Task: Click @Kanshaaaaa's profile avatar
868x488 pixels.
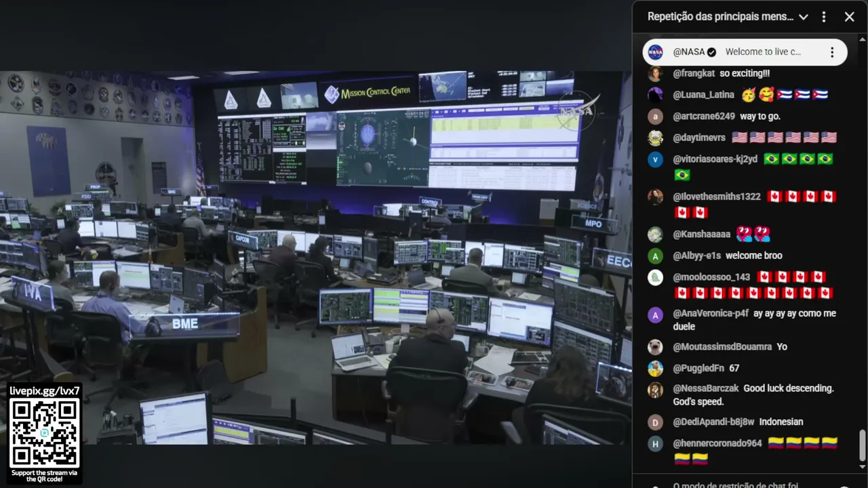Action: [655, 235]
